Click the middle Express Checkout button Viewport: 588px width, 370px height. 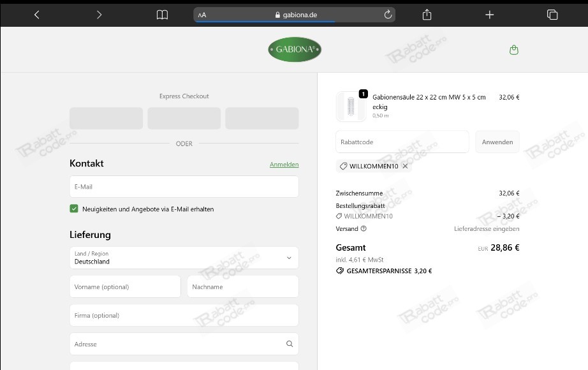point(184,118)
